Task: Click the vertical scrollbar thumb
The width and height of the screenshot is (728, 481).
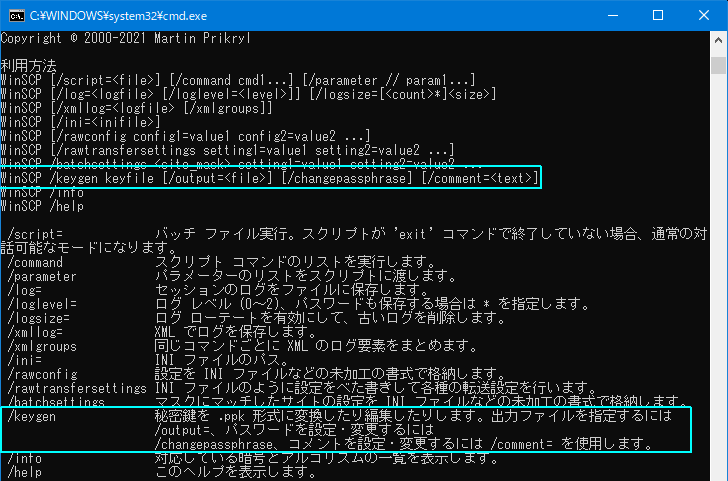Action: click(718, 65)
